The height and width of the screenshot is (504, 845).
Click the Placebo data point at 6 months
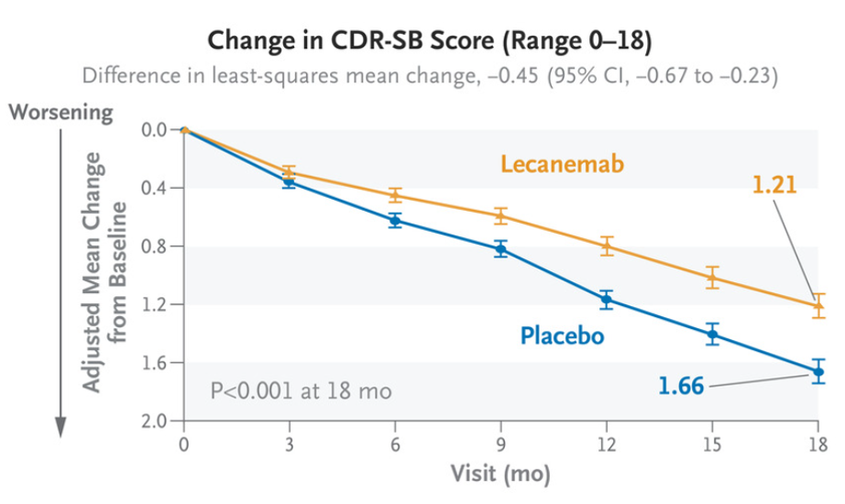(395, 220)
